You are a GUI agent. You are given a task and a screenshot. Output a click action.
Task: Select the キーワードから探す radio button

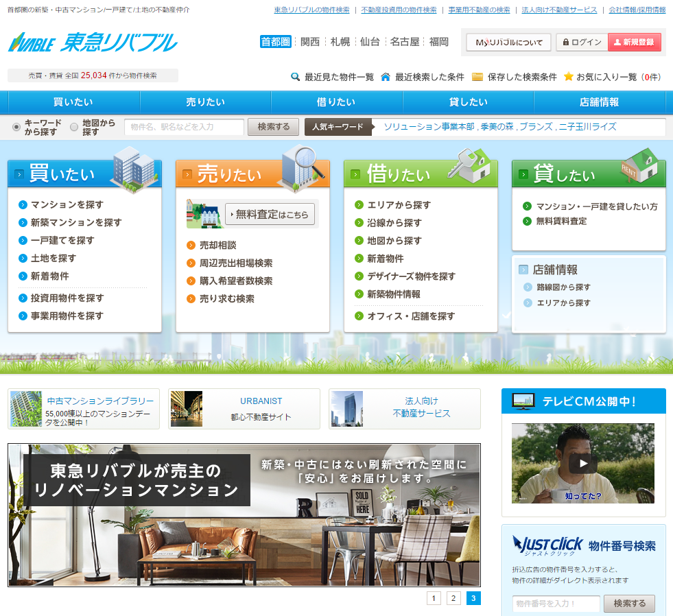click(x=16, y=127)
